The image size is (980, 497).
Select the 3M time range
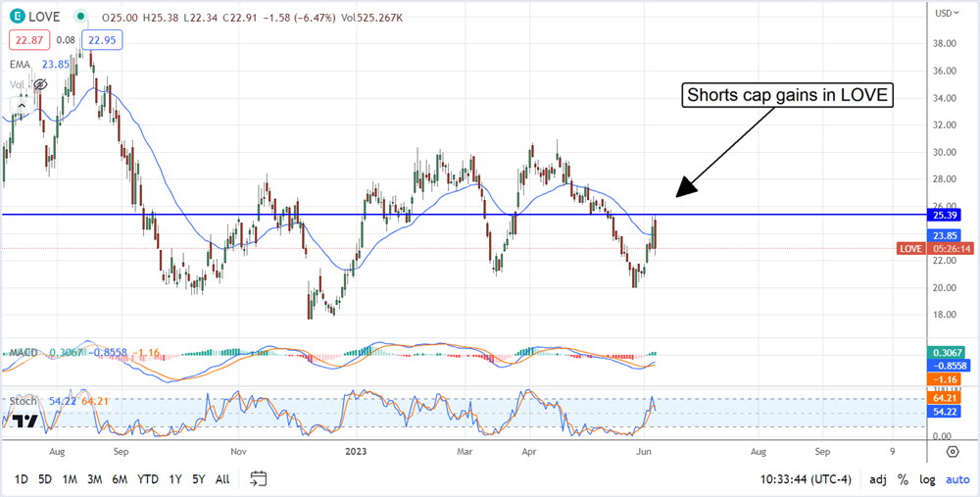pyautogui.click(x=94, y=479)
